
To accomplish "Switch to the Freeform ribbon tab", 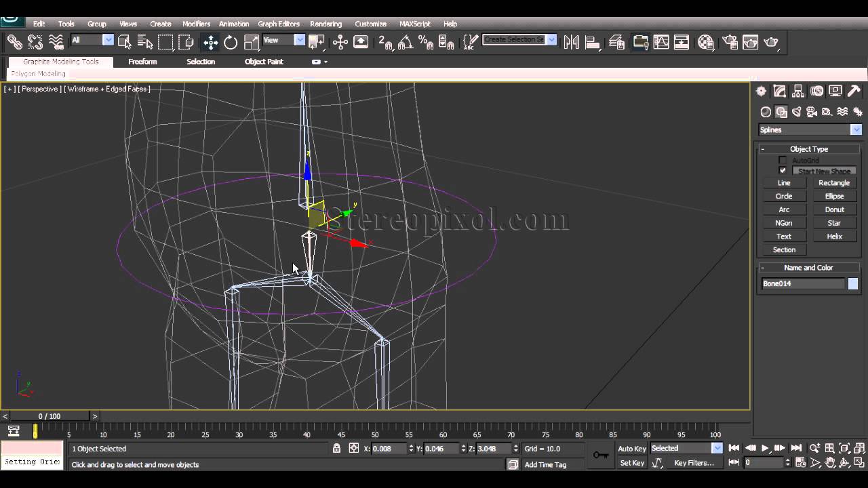I will [x=142, y=62].
